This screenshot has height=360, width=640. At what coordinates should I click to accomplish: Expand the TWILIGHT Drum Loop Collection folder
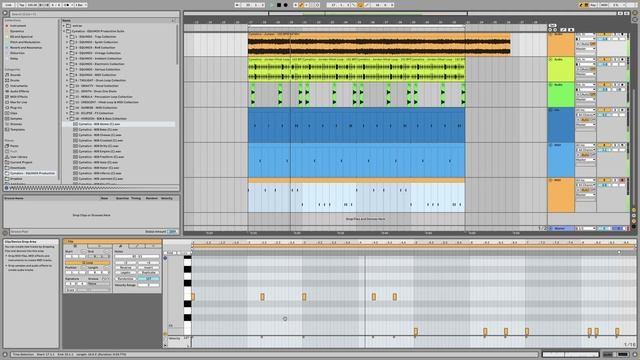[x=67, y=80]
